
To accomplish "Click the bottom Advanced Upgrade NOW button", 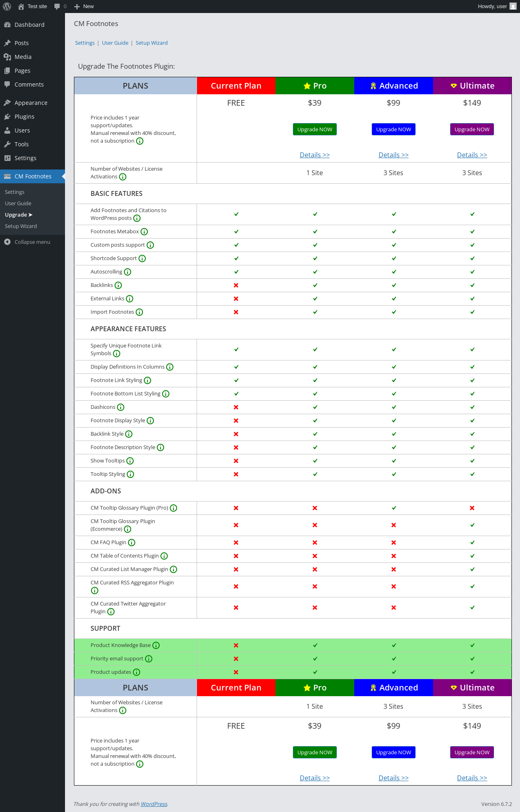I will click(x=394, y=752).
